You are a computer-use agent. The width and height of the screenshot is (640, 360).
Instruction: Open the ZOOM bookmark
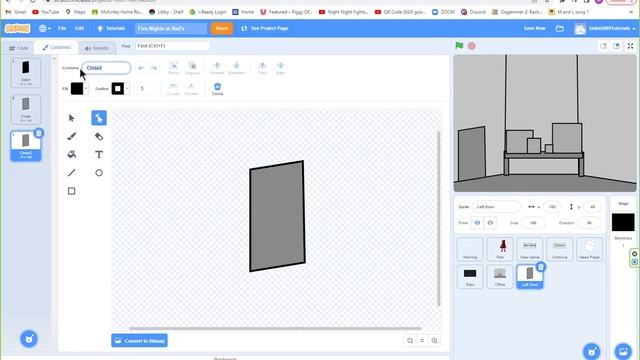tap(443, 12)
